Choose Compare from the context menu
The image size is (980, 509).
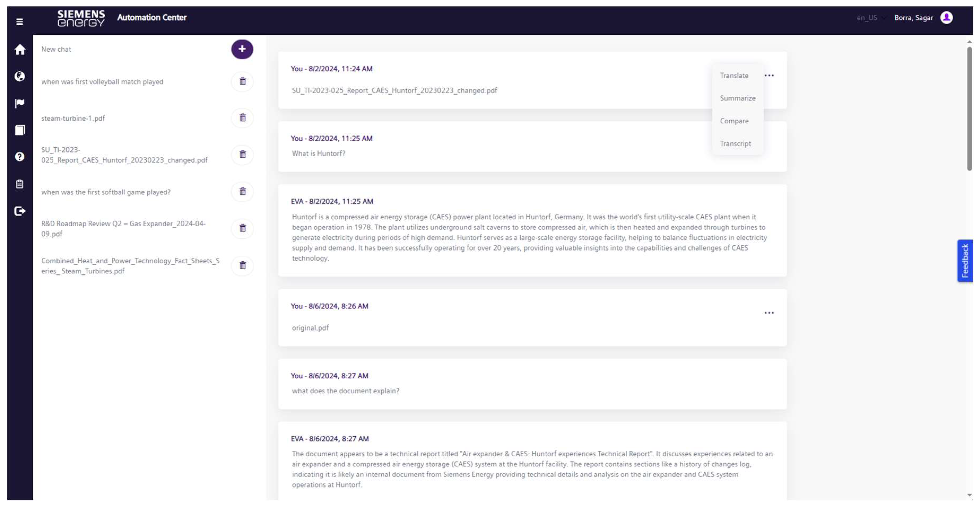(734, 121)
